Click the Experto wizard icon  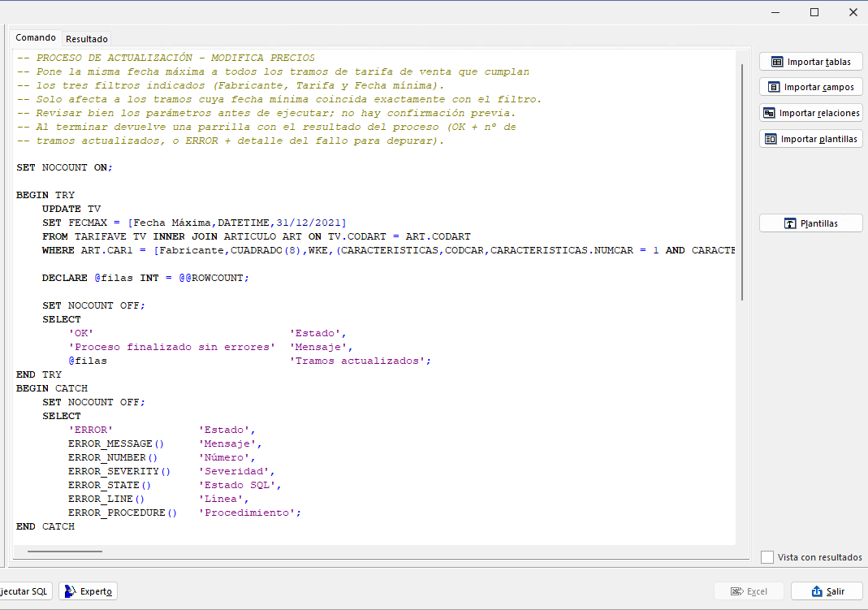click(x=71, y=591)
